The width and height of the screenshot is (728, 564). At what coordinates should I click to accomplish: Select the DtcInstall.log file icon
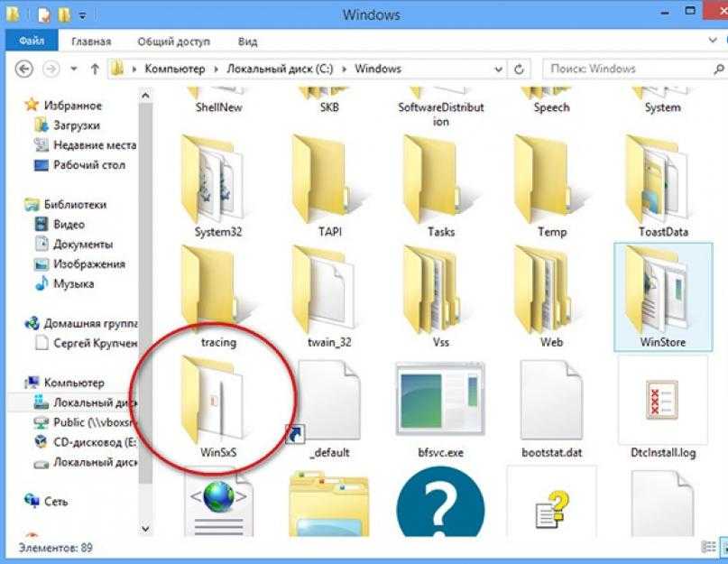[x=662, y=401]
